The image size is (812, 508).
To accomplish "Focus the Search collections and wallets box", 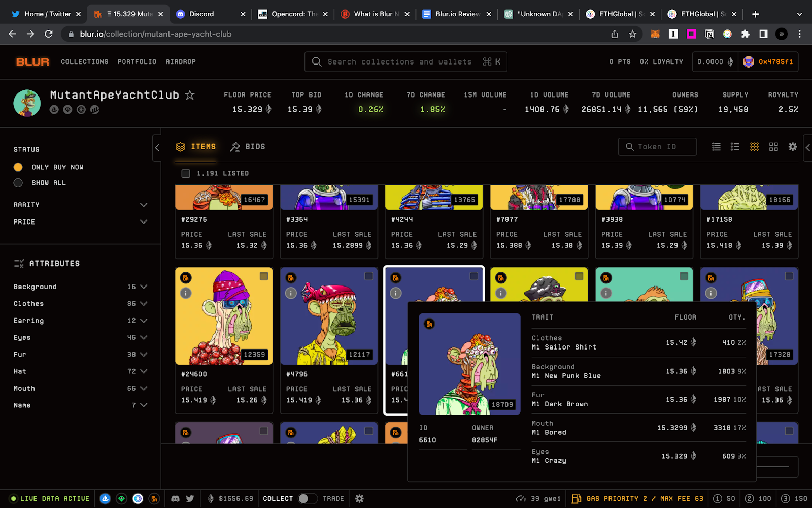I will tap(406, 62).
